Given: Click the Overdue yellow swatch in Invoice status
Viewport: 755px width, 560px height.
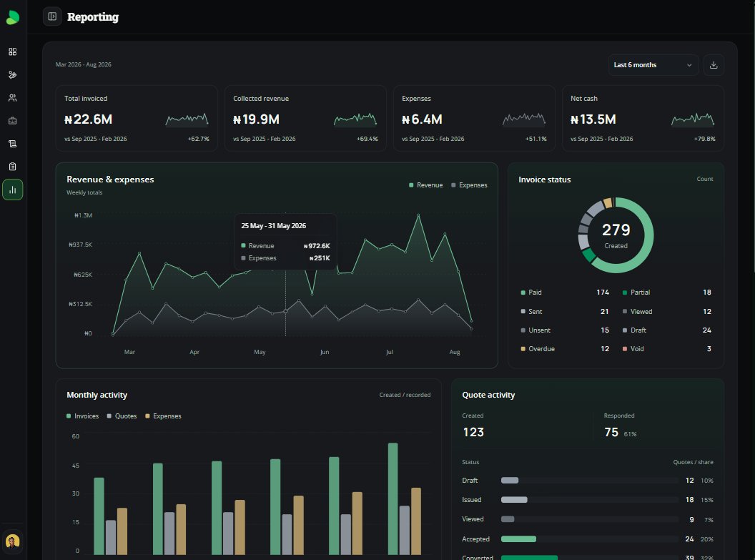Looking at the screenshot, I should click(523, 348).
